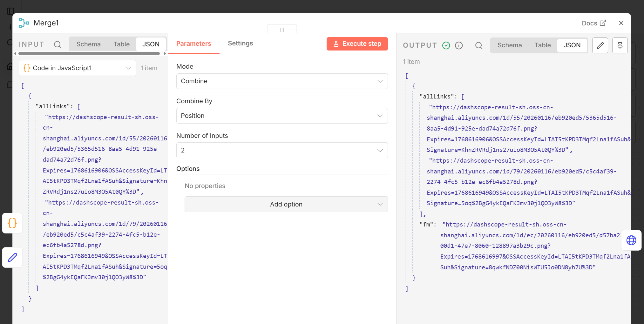
Task: Select JSON view in output panel
Action: pos(572,45)
